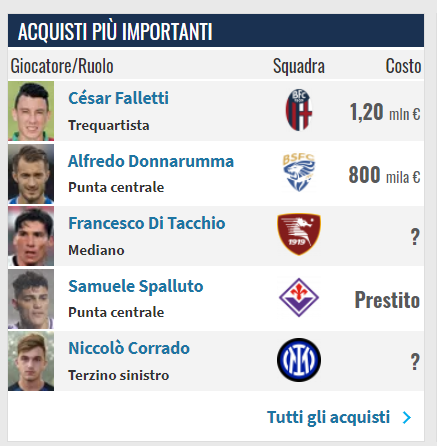437x446 pixels.
Task: Click the arrow beside Tutti gli acquisti
Action: [x=407, y=417]
